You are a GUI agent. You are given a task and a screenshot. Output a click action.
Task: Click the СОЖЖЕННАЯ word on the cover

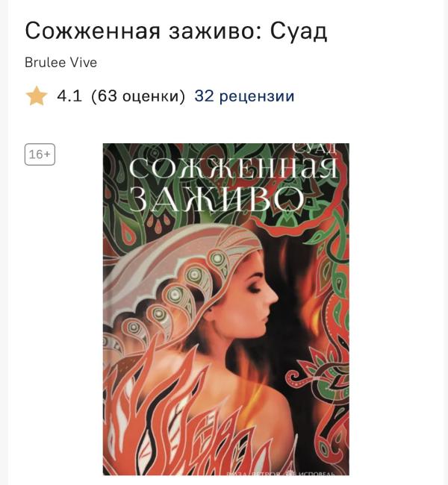tap(233, 168)
